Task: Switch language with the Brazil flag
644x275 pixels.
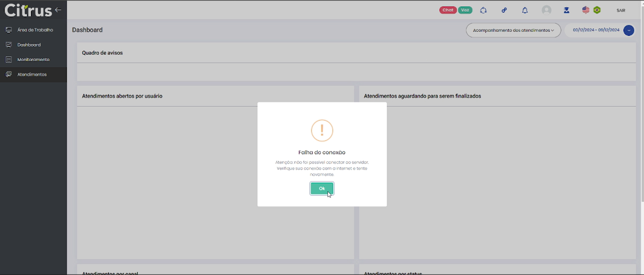Action: pos(597,10)
